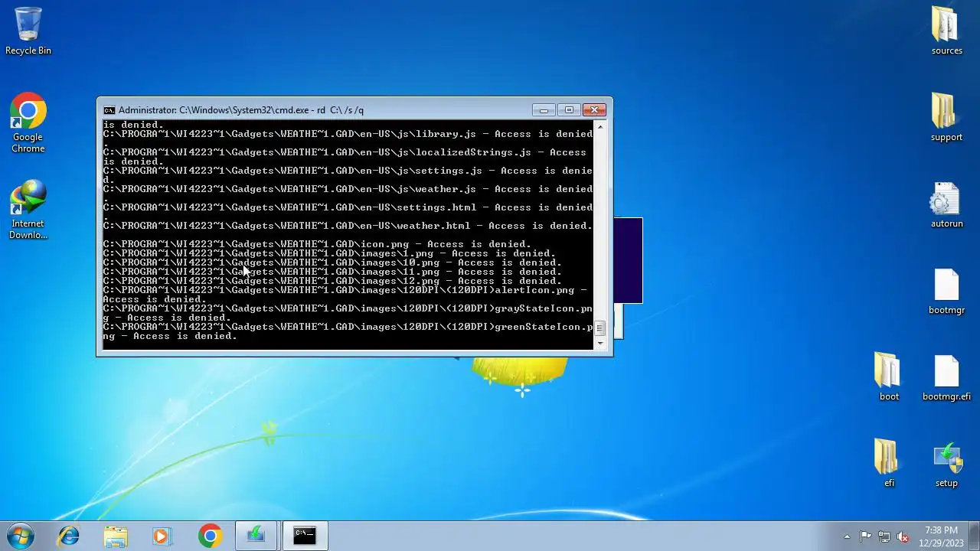
Task: Open the Action Center flag icon
Action: [x=865, y=536]
